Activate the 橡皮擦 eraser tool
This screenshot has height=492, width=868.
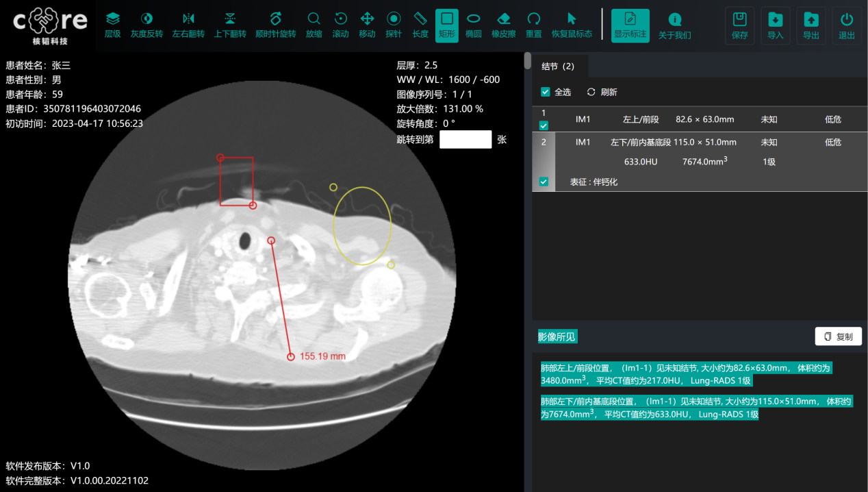[x=503, y=25]
